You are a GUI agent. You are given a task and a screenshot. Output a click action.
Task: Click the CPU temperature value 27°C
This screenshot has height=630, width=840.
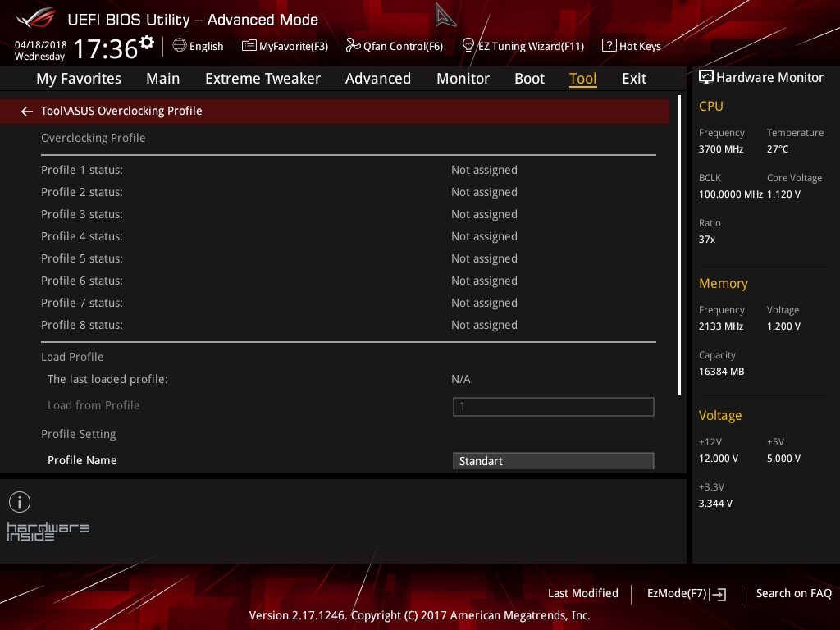(x=778, y=149)
